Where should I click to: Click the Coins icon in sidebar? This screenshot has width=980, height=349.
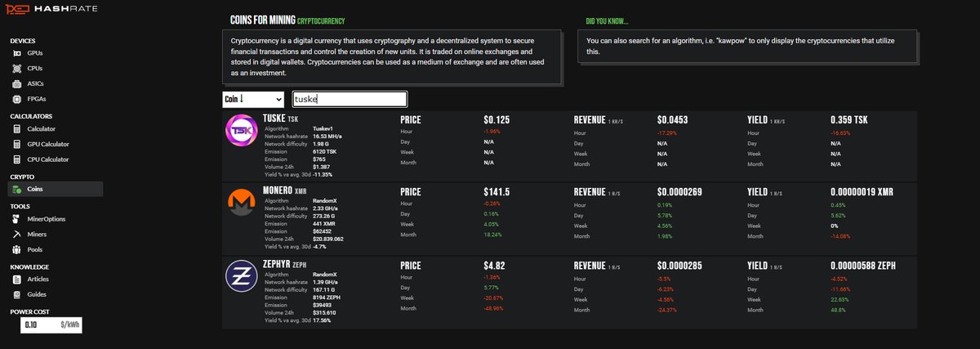tap(17, 189)
